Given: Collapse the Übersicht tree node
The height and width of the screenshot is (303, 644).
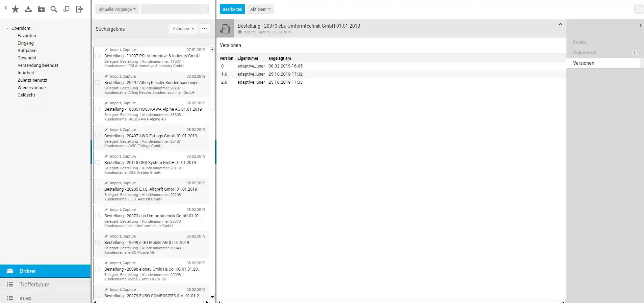Looking at the screenshot, I should (x=7, y=28).
